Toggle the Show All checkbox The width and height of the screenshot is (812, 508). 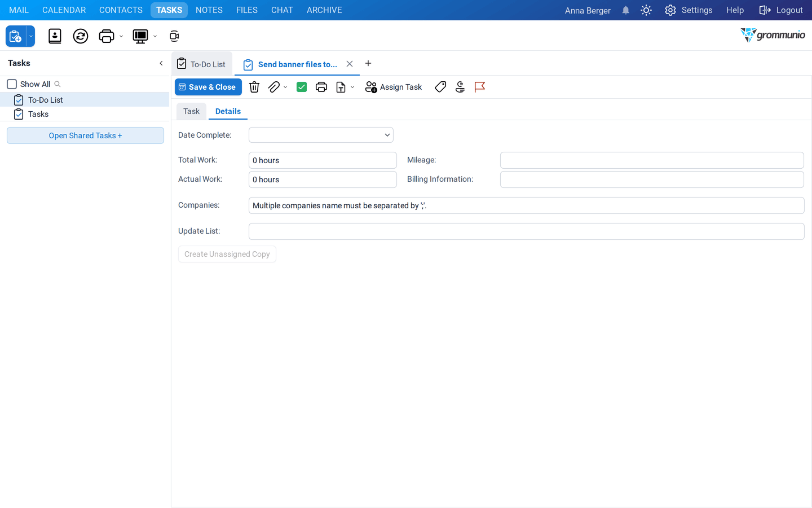[x=12, y=84]
